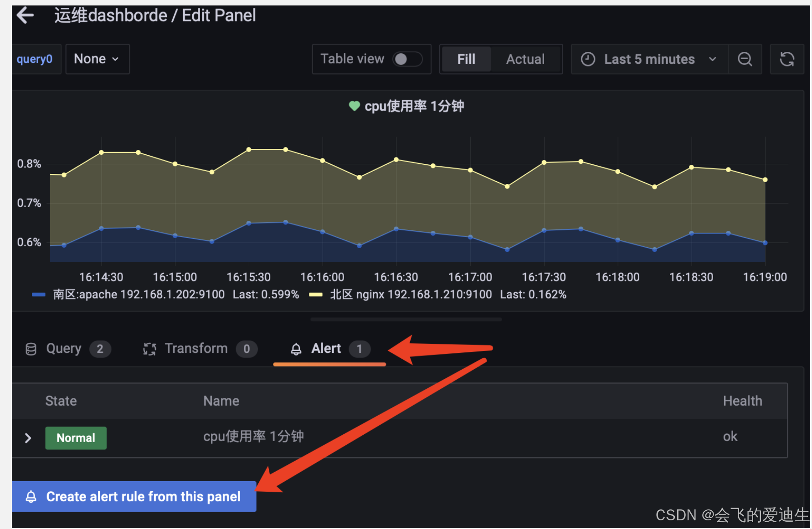
Task: Click the zoom out time range icon
Action: [745, 59]
